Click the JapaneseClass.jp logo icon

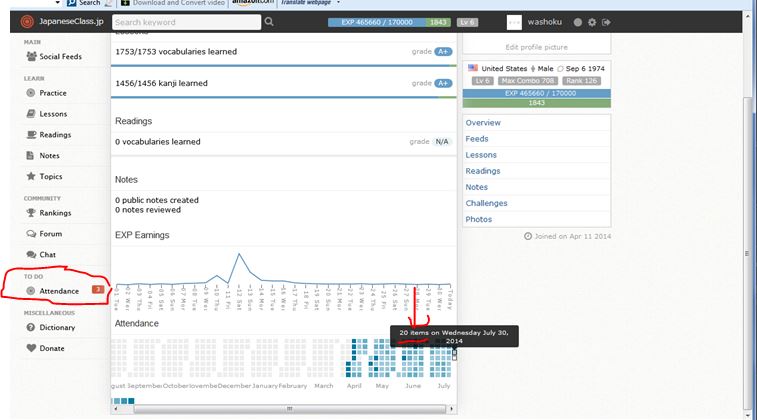point(27,21)
